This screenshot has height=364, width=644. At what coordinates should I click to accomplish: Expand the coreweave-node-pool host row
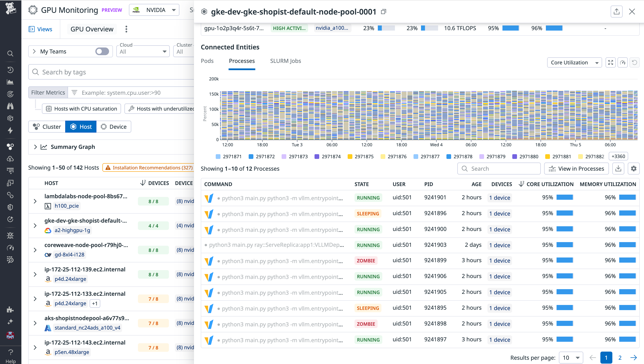coord(35,250)
